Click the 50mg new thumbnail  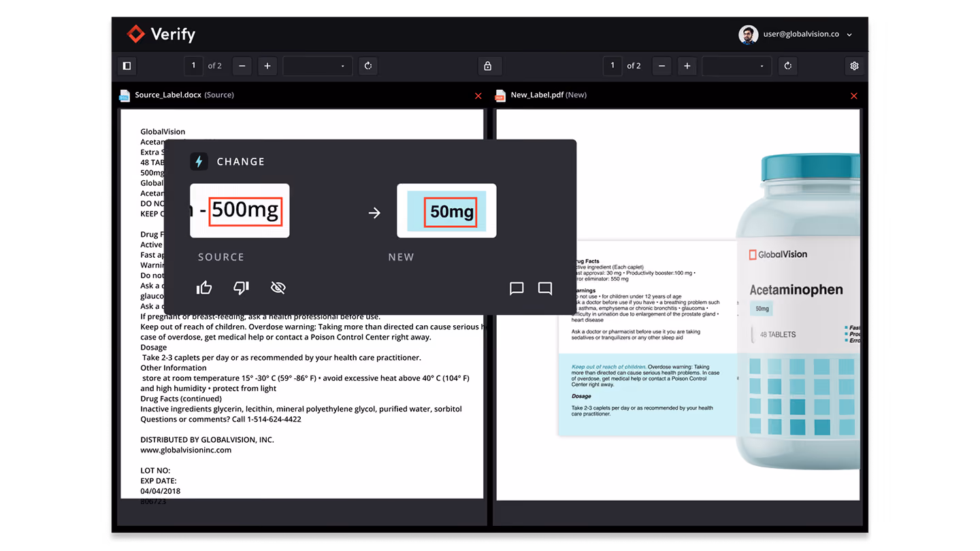click(446, 211)
